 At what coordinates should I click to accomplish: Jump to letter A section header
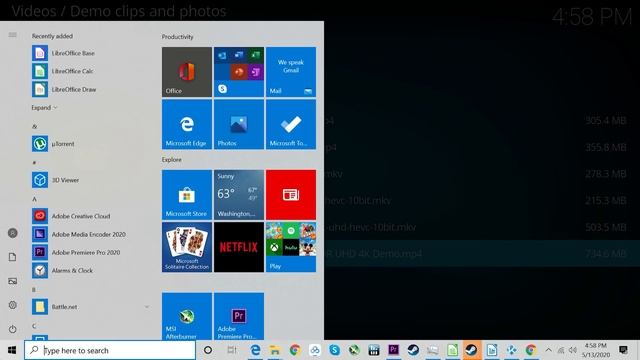[x=34, y=199]
